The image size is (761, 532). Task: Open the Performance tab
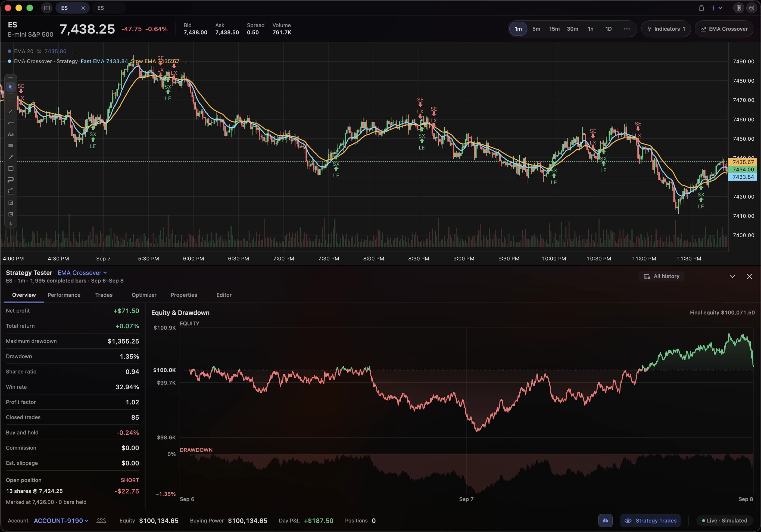[64, 295]
